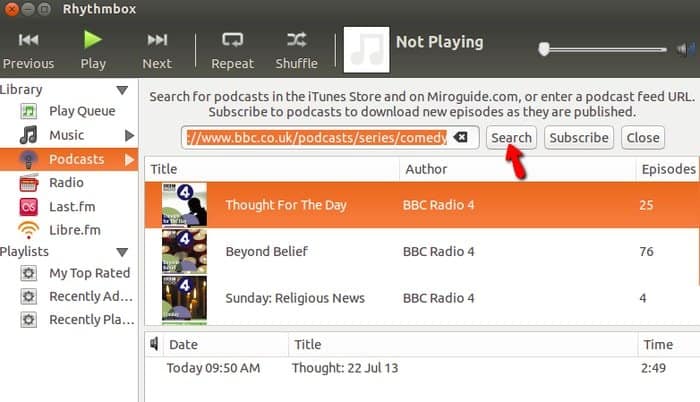
Task: Open Libre.fm in the sidebar
Action: (x=75, y=230)
